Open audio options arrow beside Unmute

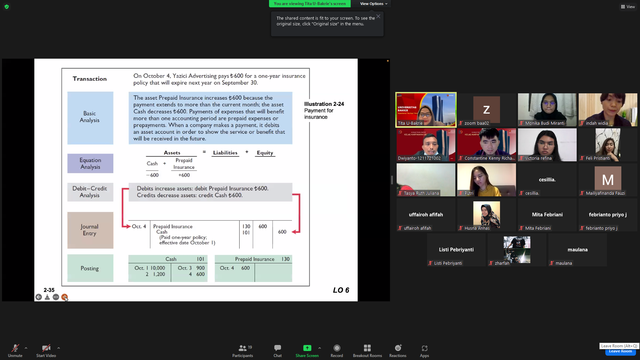click(x=26, y=348)
